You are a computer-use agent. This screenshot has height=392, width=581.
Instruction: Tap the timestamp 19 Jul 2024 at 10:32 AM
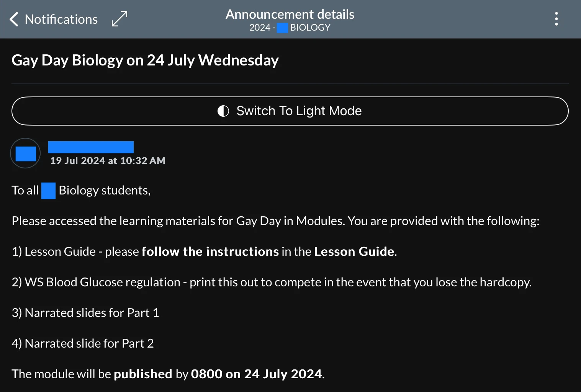pos(108,160)
